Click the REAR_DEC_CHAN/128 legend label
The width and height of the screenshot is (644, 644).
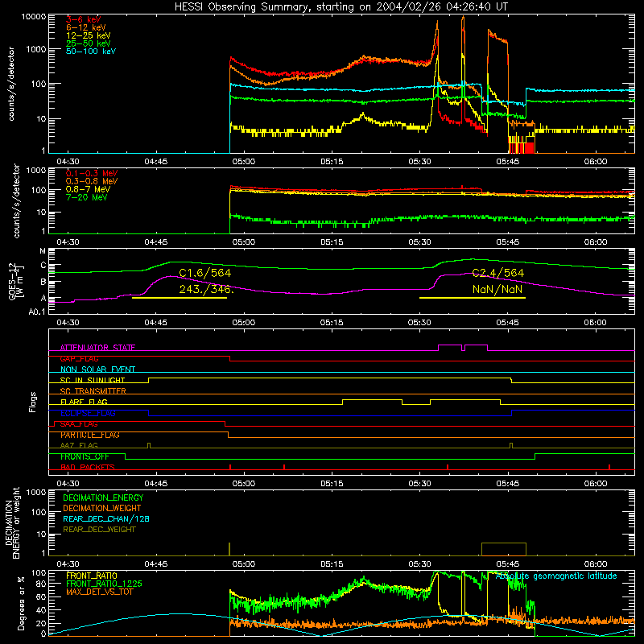(106, 518)
